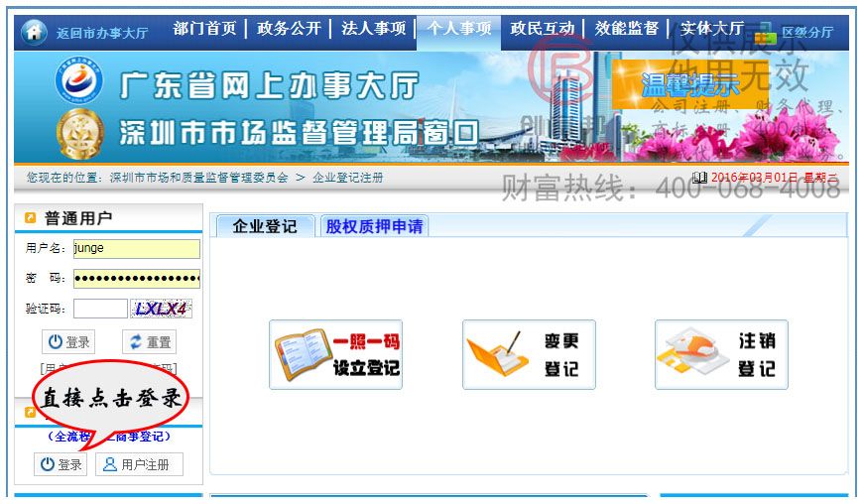Image resolution: width=864 pixels, height=504 pixels.
Task: Click into the 验证码 input box
Action: 100,309
